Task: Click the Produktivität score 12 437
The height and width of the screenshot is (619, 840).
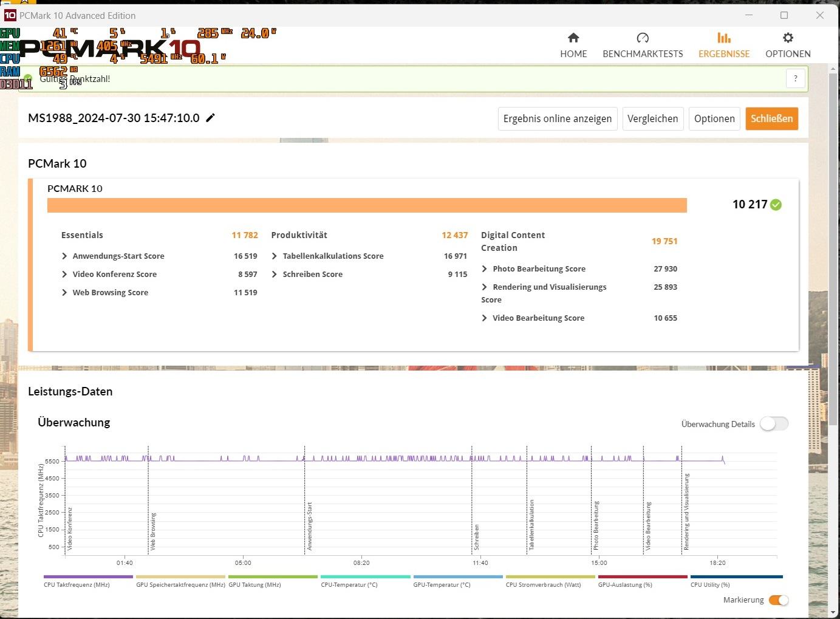Action: click(455, 235)
